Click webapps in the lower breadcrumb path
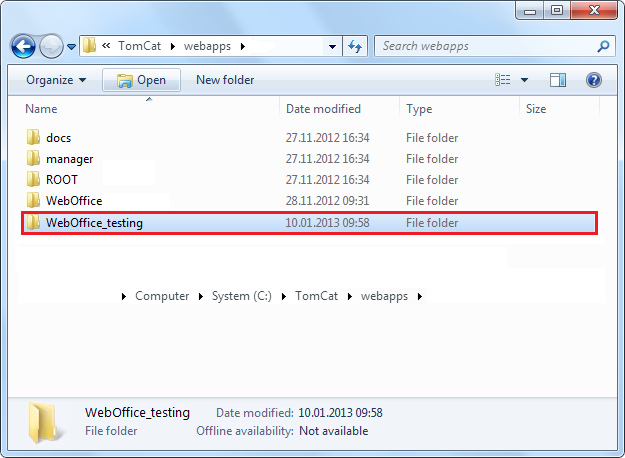This screenshot has height=458, width=625. click(x=384, y=297)
